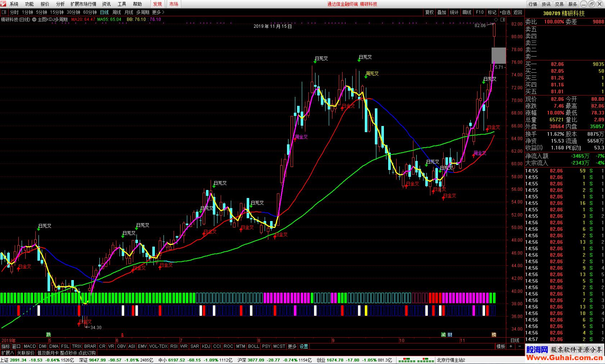Open the 报价 menu
605x364 pixels.
pos(45,4)
